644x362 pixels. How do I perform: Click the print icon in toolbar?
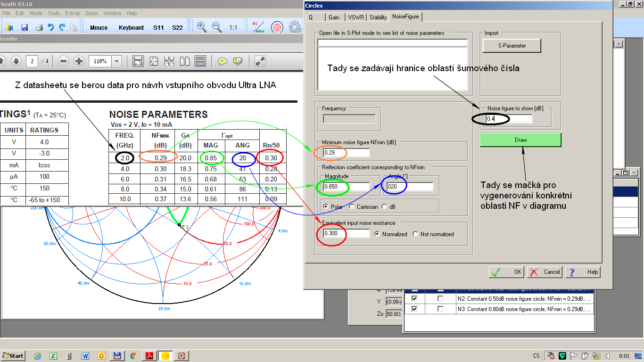[40, 27]
